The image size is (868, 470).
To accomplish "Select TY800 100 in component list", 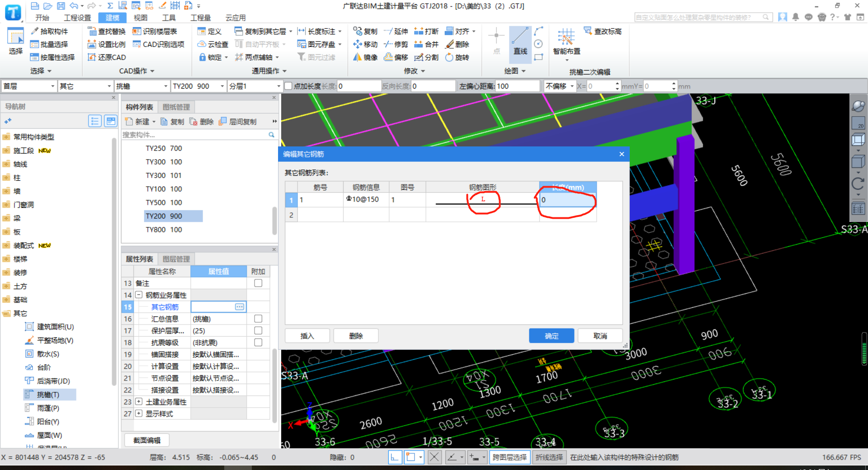I will click(164, 230).
